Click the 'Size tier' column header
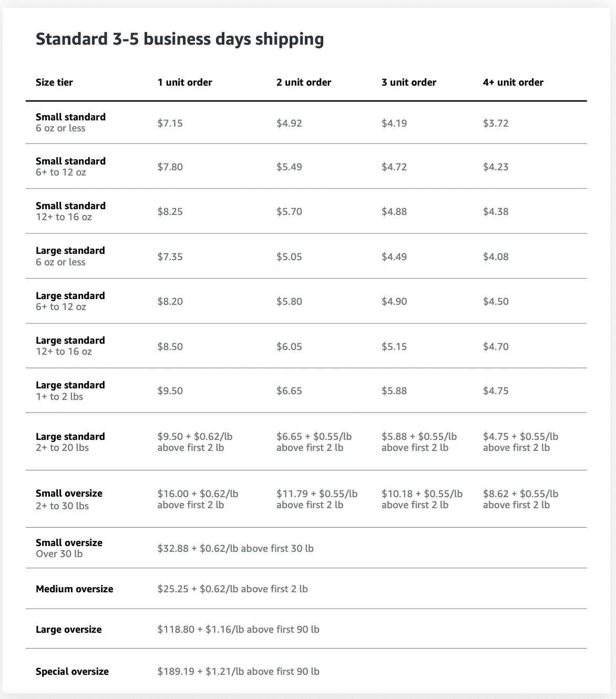The image size is (616, 699). point(54,83)
